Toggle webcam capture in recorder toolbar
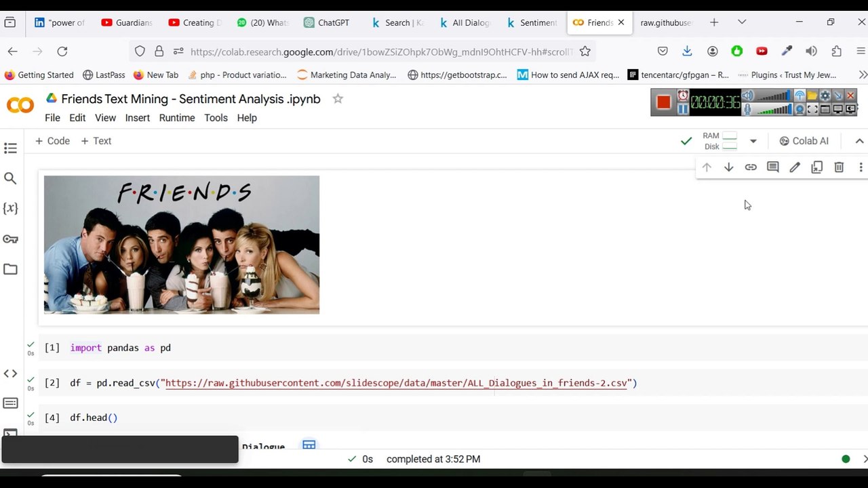Image resolution: width=868 pixels, height=488 pixels. click(800, 109)
